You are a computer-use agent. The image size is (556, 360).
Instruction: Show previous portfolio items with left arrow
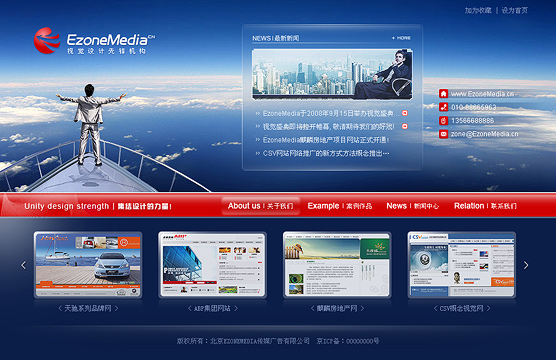(x=24, y=265)
